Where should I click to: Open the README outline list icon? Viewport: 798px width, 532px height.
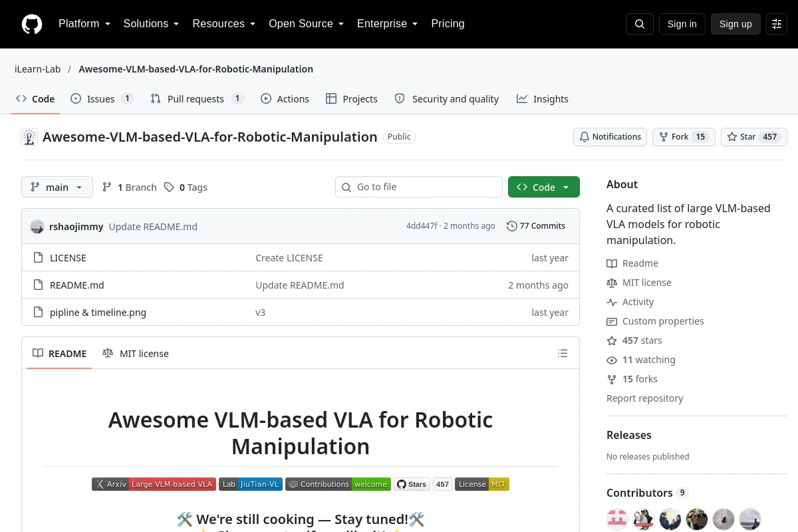coord(563,354)
